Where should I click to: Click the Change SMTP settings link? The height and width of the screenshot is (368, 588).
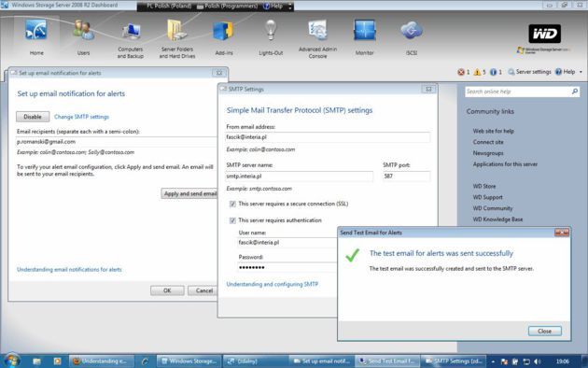click(x=81, y=117)
